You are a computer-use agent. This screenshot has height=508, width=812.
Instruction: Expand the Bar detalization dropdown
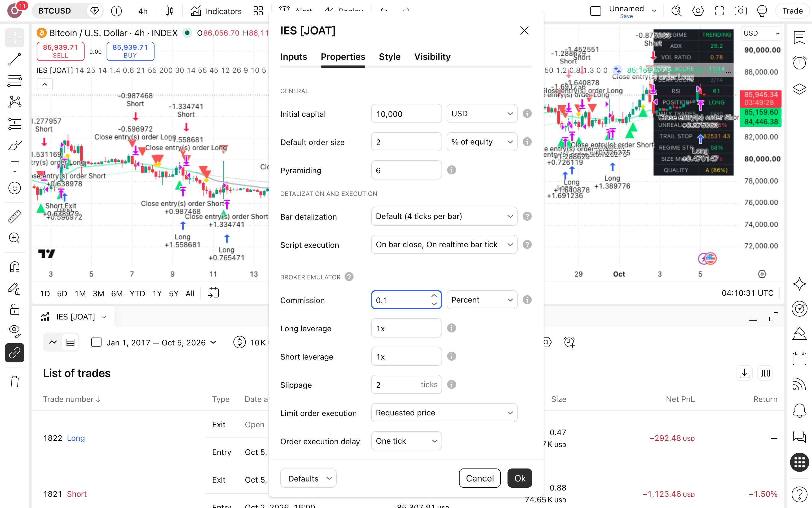444,216
